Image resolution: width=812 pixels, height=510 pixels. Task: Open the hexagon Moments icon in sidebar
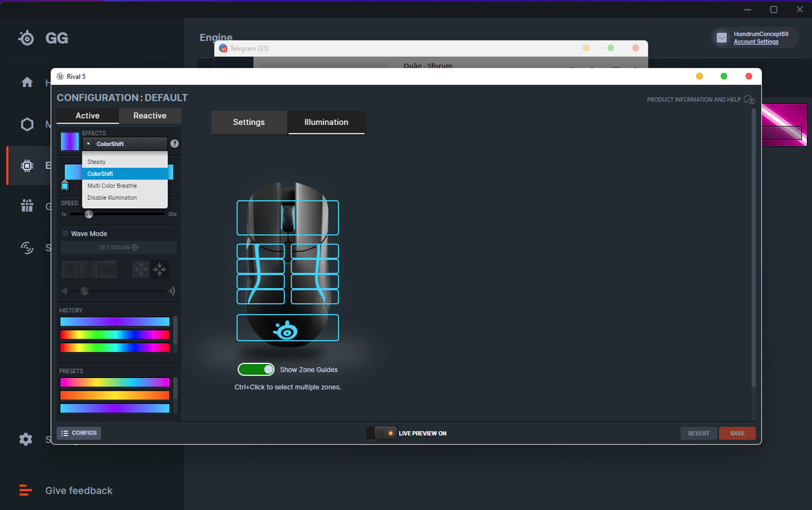pyautogui.click(x=27, y=124)
